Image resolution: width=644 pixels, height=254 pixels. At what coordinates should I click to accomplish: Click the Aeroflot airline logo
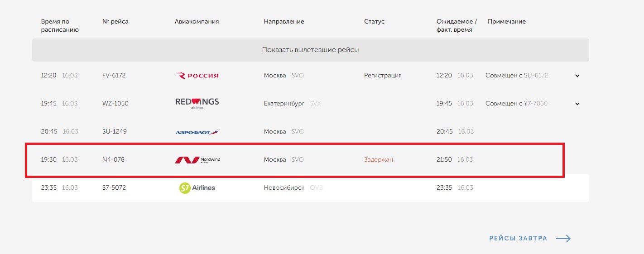click(x=197, y=132)
